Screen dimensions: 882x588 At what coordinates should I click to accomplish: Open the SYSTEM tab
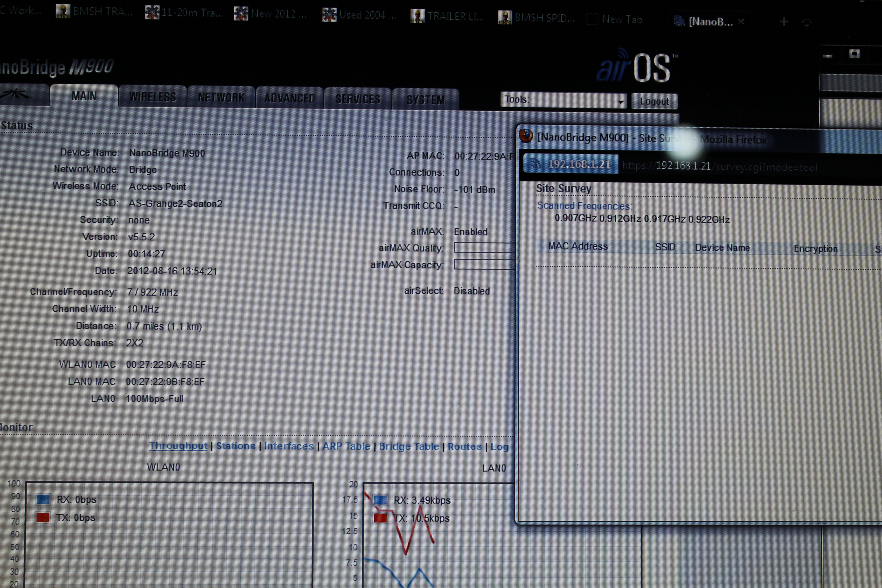(426, 100)
